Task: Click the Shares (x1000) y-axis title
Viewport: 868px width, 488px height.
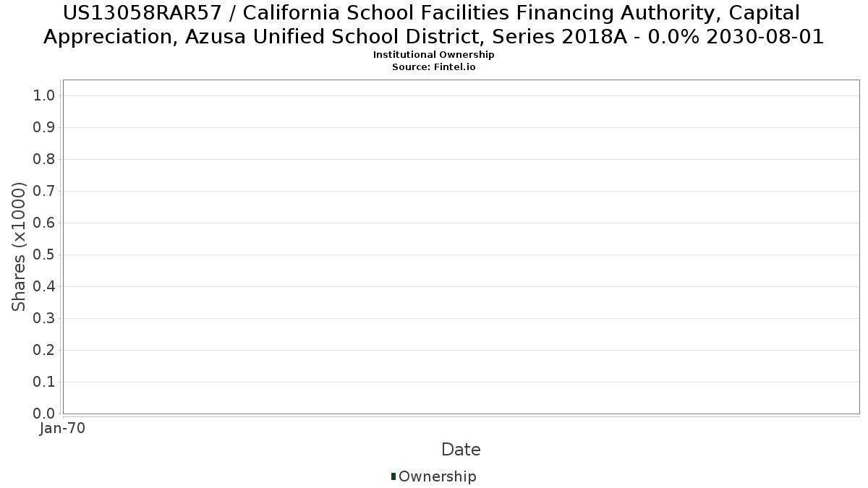Action: click(19, 247)
